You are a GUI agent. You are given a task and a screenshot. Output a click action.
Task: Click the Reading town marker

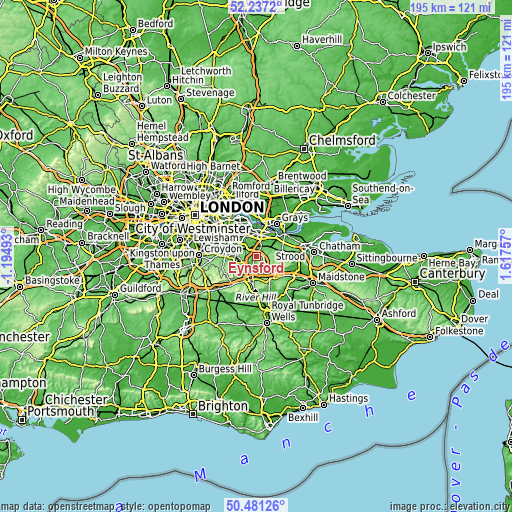click(x=41, y=230)
